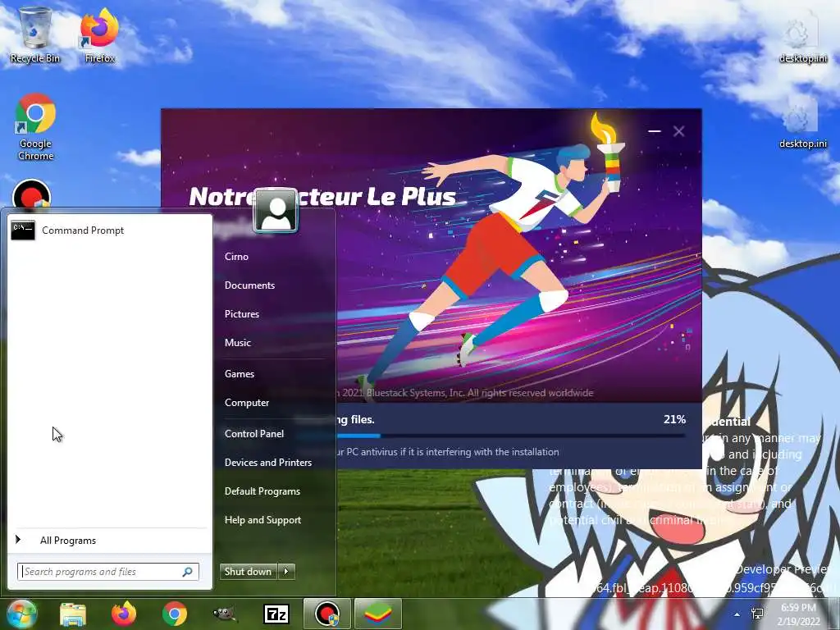
Task: Open Default Programs
Action: [262, 491]
